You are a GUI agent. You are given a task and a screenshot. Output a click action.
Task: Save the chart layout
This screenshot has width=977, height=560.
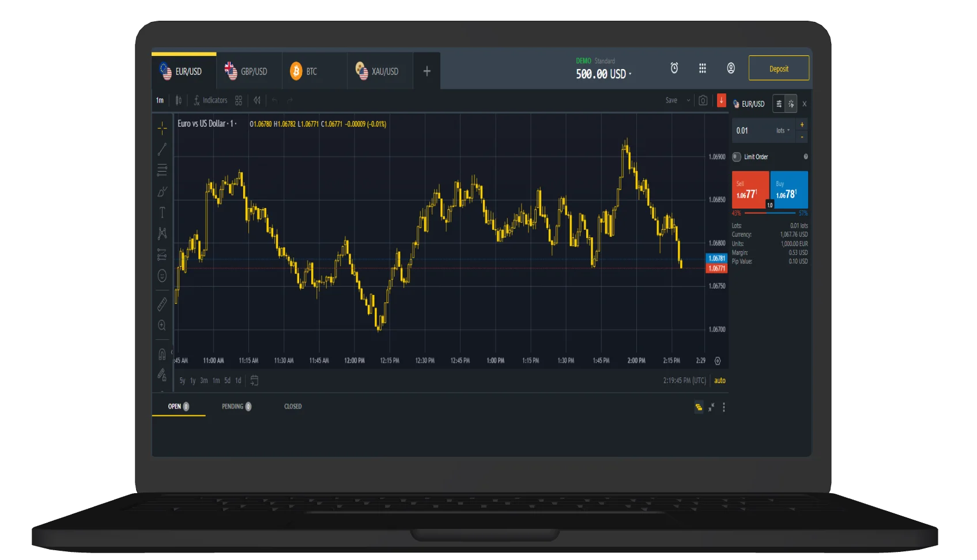tap(672, 100)
